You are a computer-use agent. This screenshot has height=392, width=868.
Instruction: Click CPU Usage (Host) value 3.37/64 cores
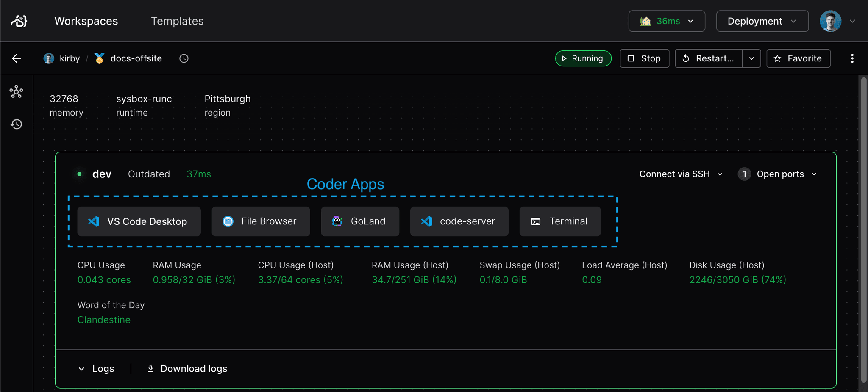(x=300, y=280)
